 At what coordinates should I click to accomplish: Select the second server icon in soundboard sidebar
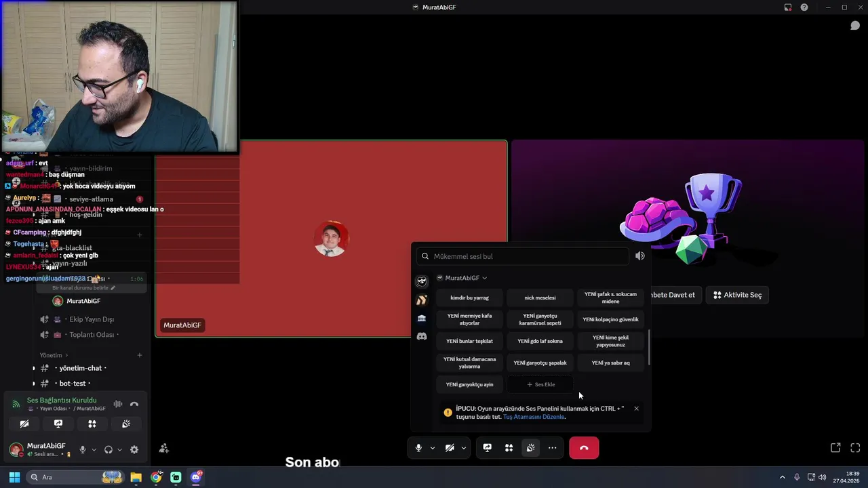coord(422,300)
